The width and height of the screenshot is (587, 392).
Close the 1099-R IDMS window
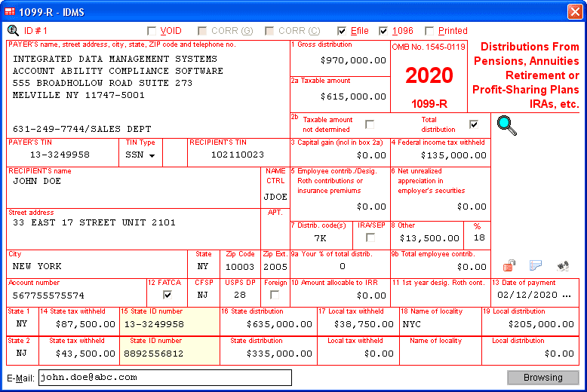pyautogui.click(x=575, y=11)
